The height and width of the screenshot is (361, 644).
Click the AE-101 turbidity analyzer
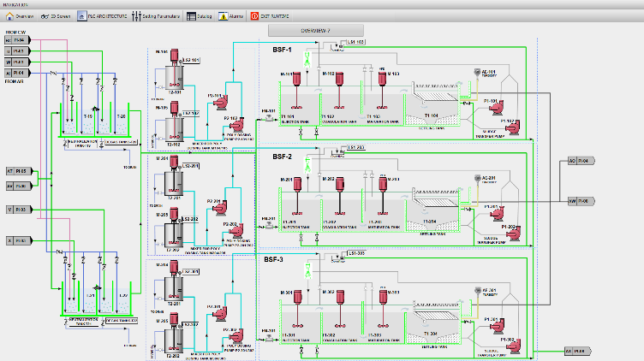(478, 73)
